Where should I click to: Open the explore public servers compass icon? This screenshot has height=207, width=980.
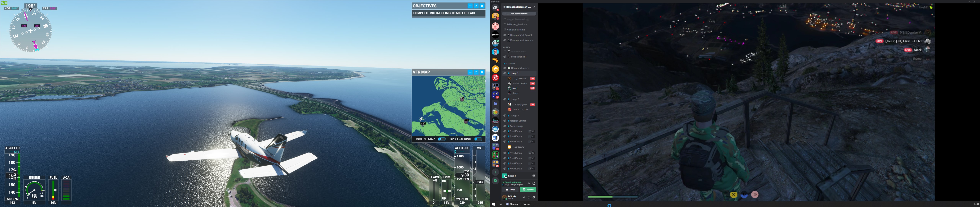tap(495, 181)
